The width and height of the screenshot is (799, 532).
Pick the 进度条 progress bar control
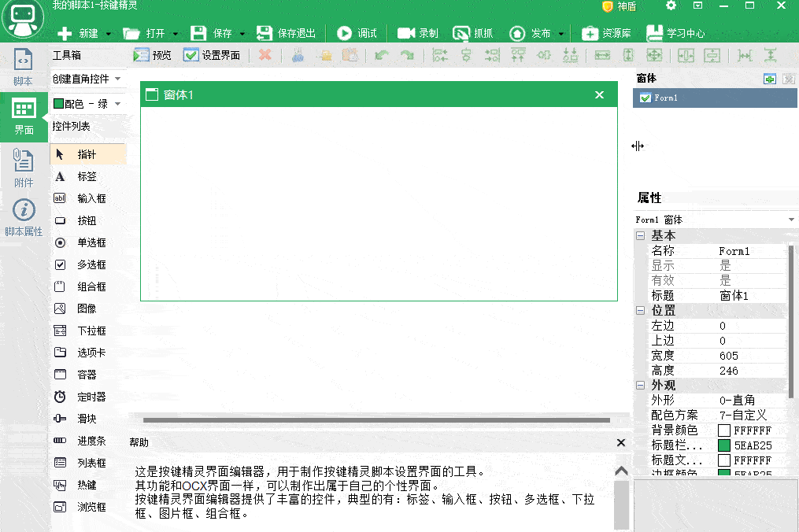(87, 441)
